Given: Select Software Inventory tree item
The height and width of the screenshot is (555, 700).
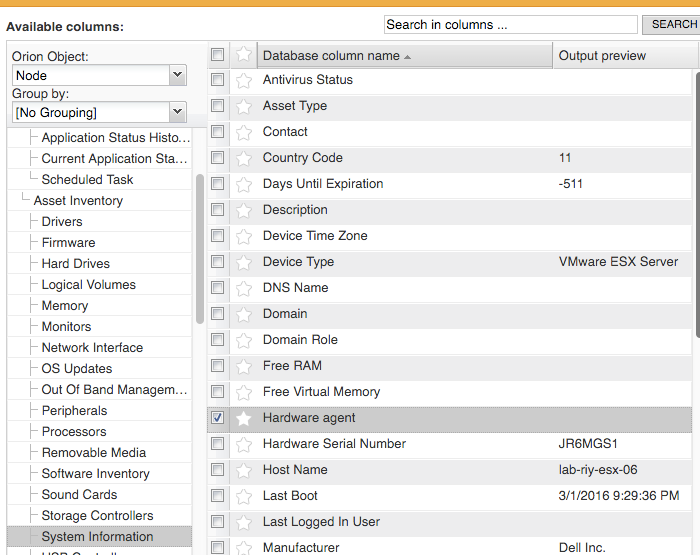Looking at the screenshot, I should coord(96,473).
